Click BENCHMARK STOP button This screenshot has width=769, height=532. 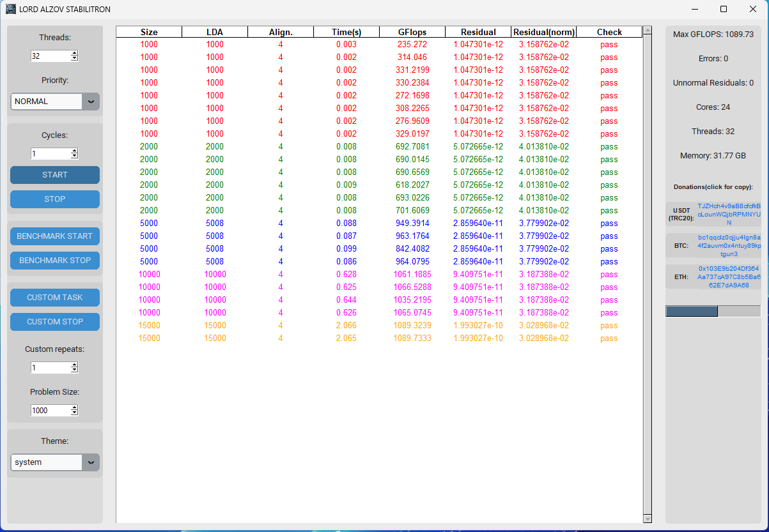[55, 261]
